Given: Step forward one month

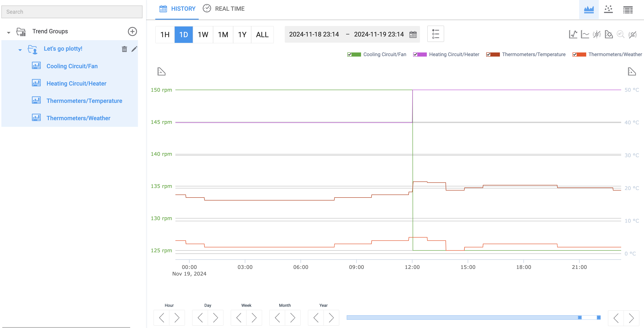Looking at the screenshot, I should point(293,318).
